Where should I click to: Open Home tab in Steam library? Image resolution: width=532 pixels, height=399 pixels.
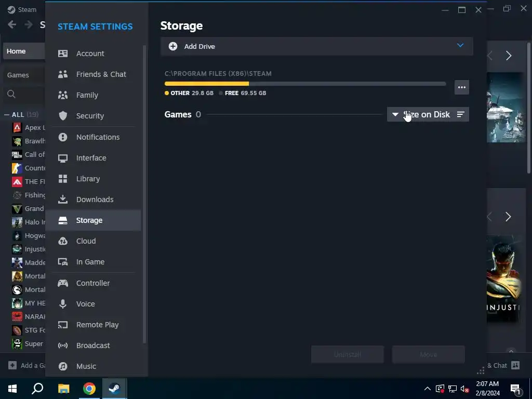click(x=24, y=51)
